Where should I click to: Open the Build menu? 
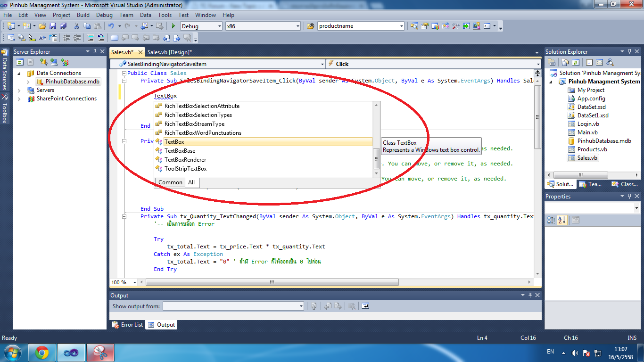(83, 15)
